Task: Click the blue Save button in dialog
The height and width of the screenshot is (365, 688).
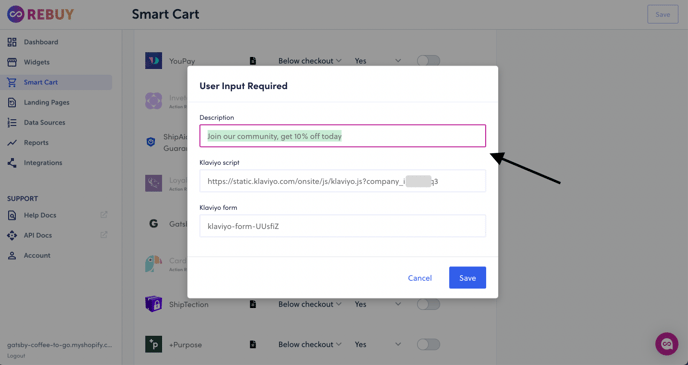Action: 467,278
